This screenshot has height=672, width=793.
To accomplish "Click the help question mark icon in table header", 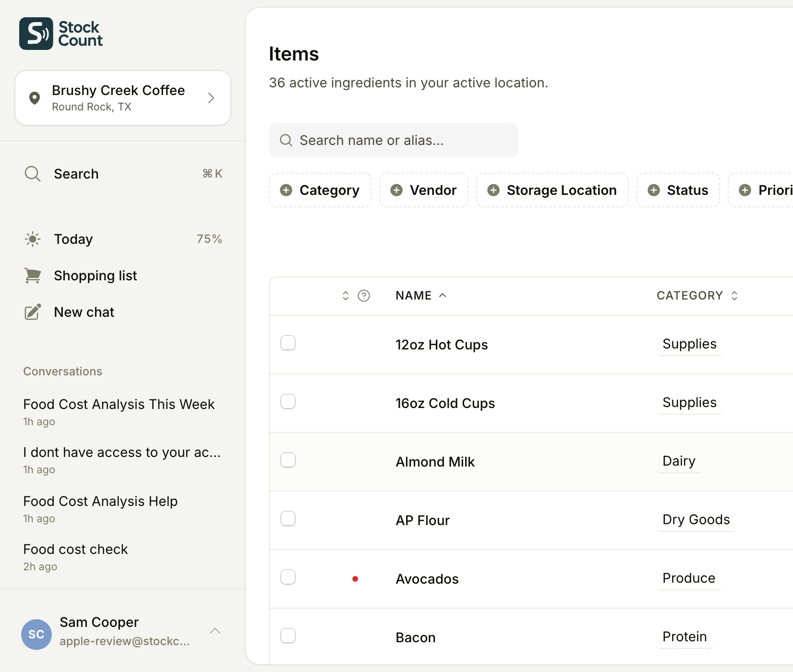I will pos(364,296).
